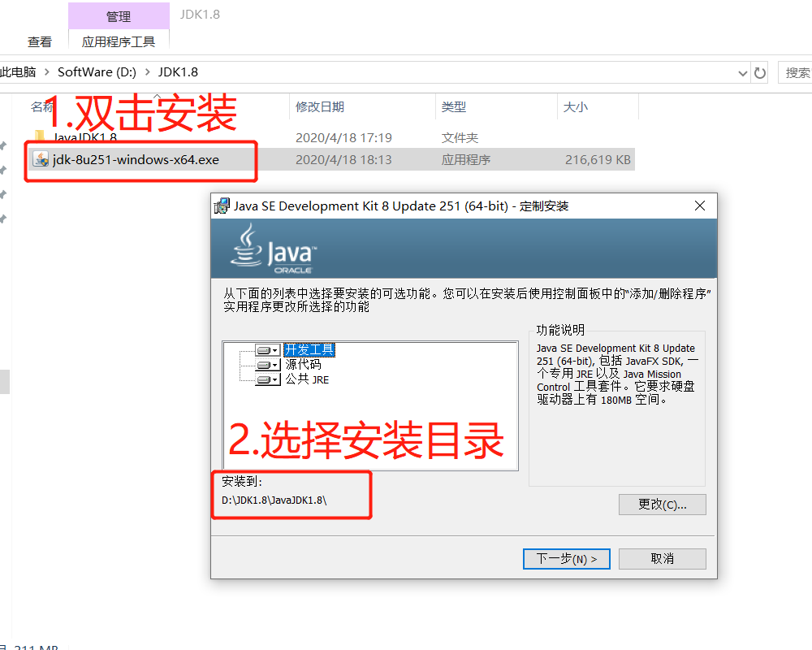Click the refresh icon beside address bar

(760, 72)
